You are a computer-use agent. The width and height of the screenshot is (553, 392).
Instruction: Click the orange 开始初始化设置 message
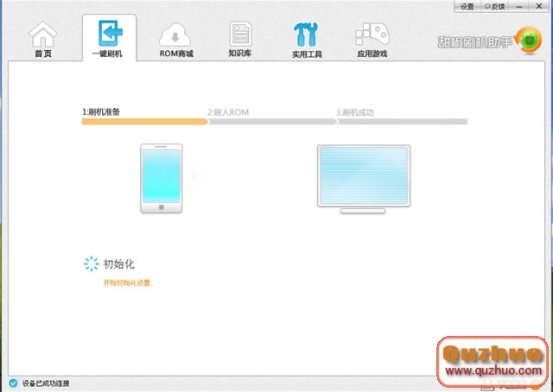click(x=128, y=282)
